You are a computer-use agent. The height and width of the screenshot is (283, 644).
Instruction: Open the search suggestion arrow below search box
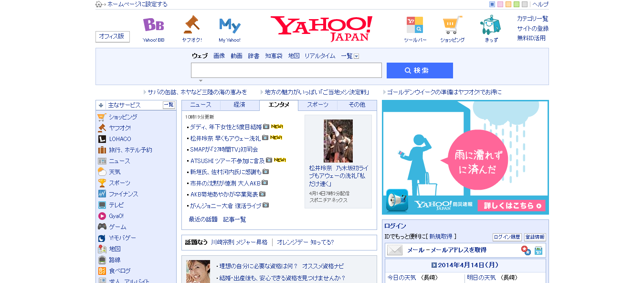(201, 81)
